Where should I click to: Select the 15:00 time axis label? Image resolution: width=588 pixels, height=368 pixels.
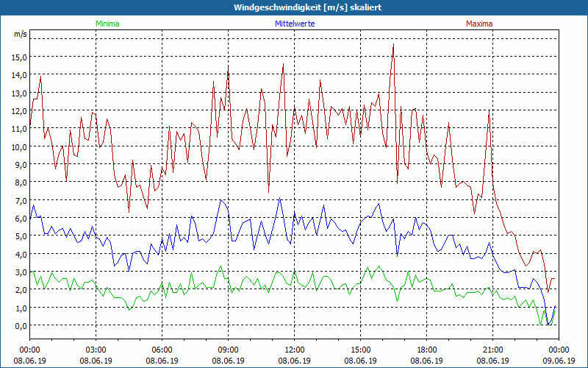coord(361,350)
